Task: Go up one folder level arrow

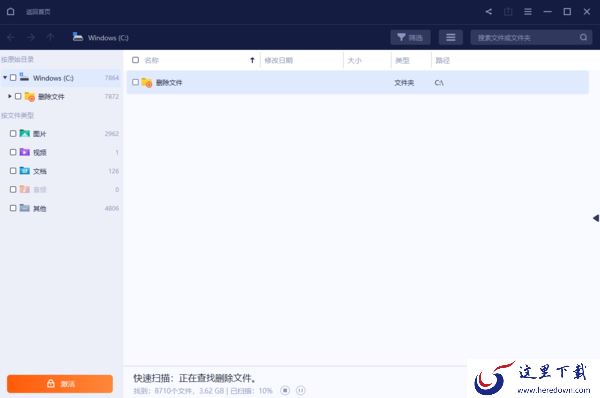Action: 50,37
